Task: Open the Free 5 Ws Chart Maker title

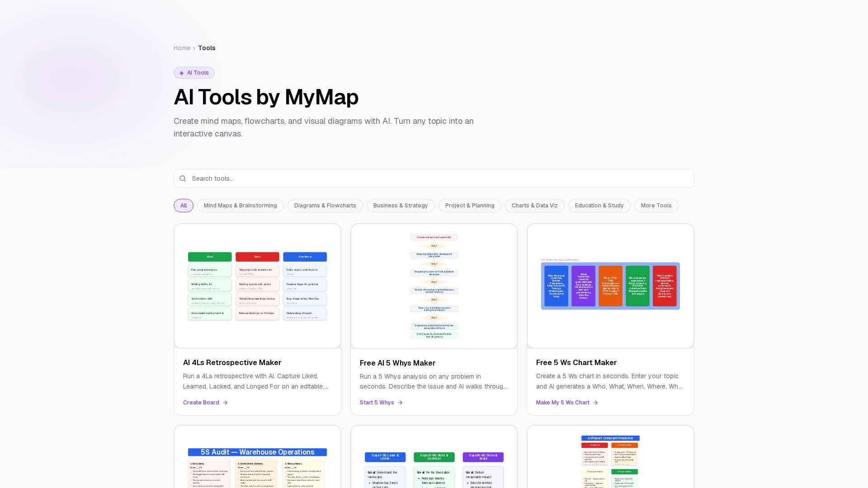Action: click(x=576, y=362)
